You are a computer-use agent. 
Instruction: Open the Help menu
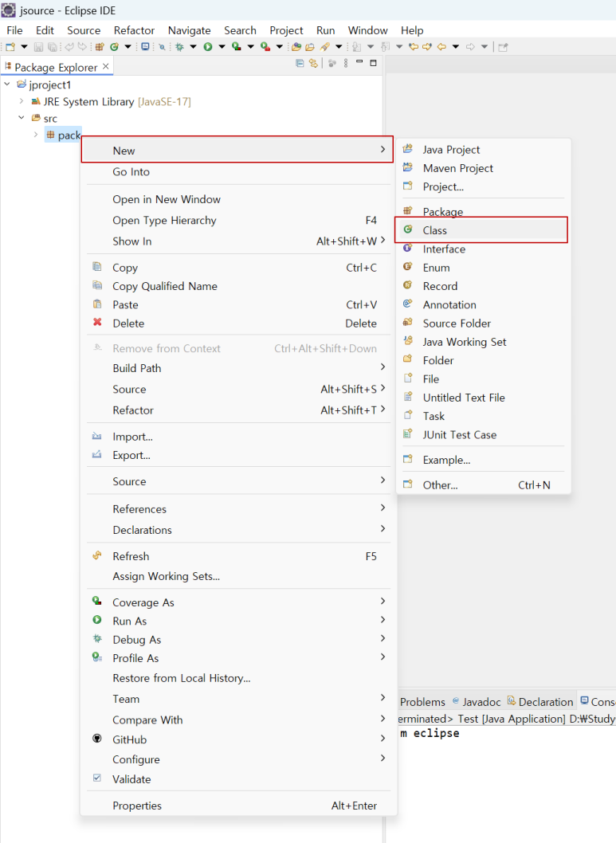click(x=412, y=30)
